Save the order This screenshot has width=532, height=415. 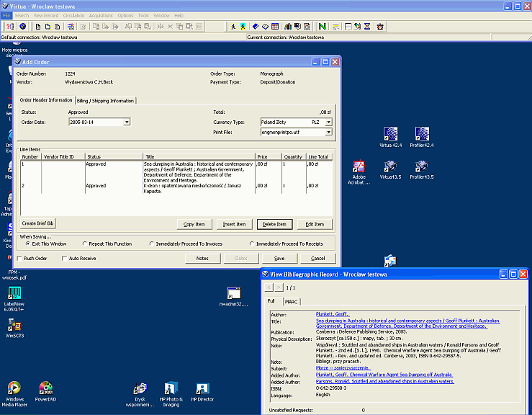coord(279,259)
